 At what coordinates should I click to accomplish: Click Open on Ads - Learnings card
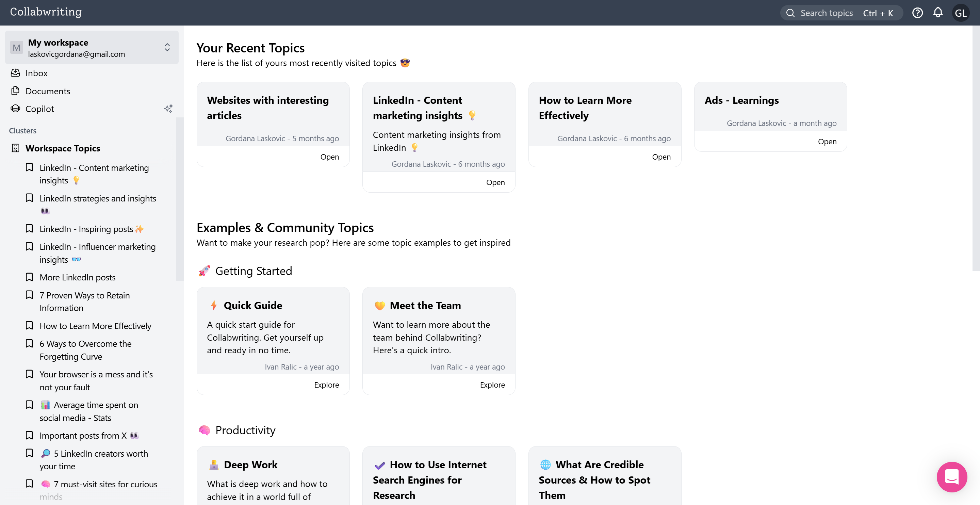[x=827, y=142]
